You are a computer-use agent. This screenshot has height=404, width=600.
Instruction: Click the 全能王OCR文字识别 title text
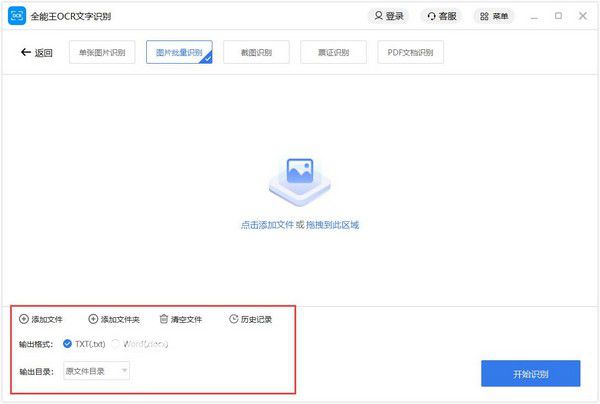point(71,16)
